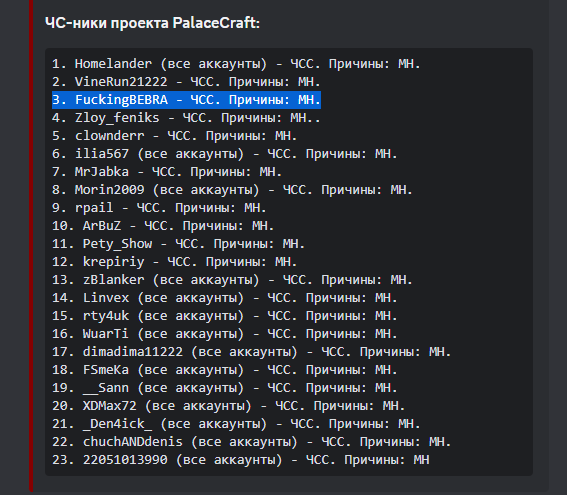Click the VineRun21222 list line

(x=186, y=82)
